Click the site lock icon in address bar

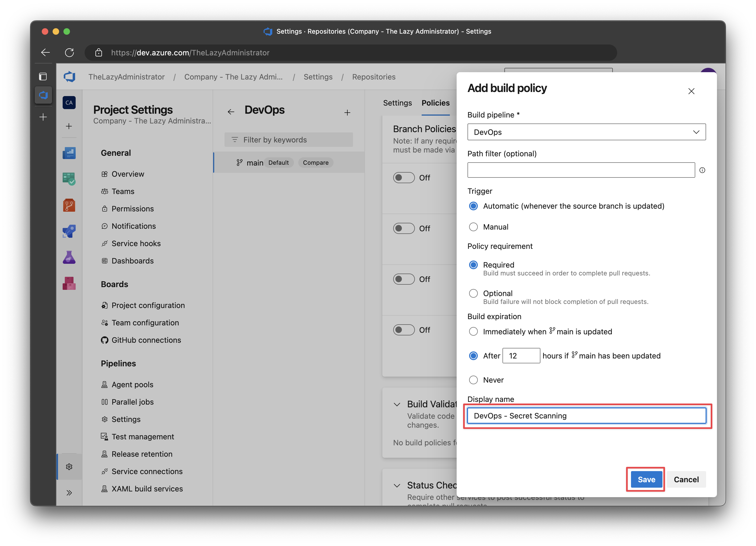point(99,52)
